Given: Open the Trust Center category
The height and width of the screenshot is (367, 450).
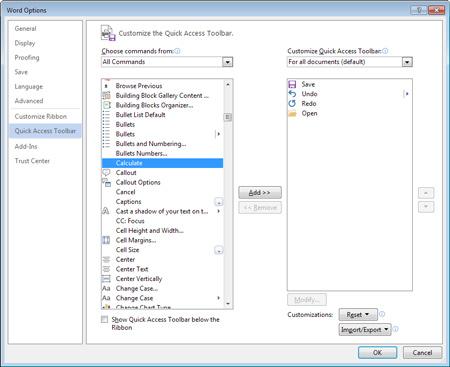Looking at the screenshot, I should click(x=32, y=161).
